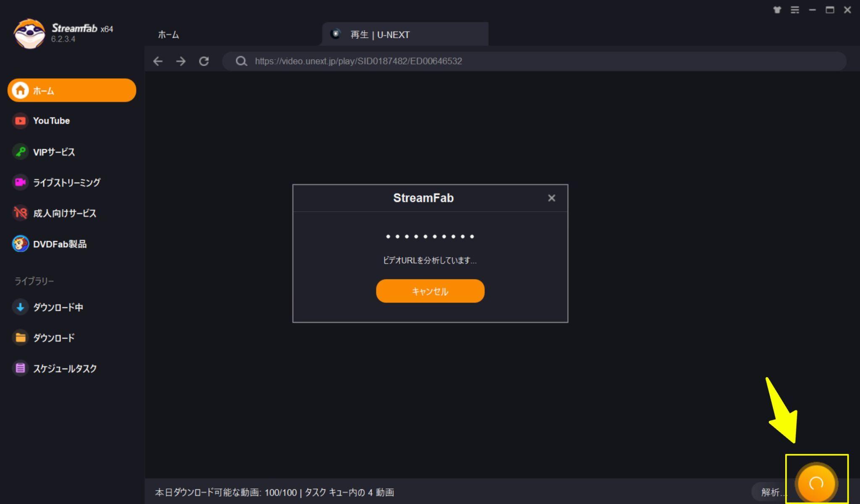This screenshot has width=860, height=504.
Task: Click the DVDFab products mascot icon
Action: coord(20,244)
